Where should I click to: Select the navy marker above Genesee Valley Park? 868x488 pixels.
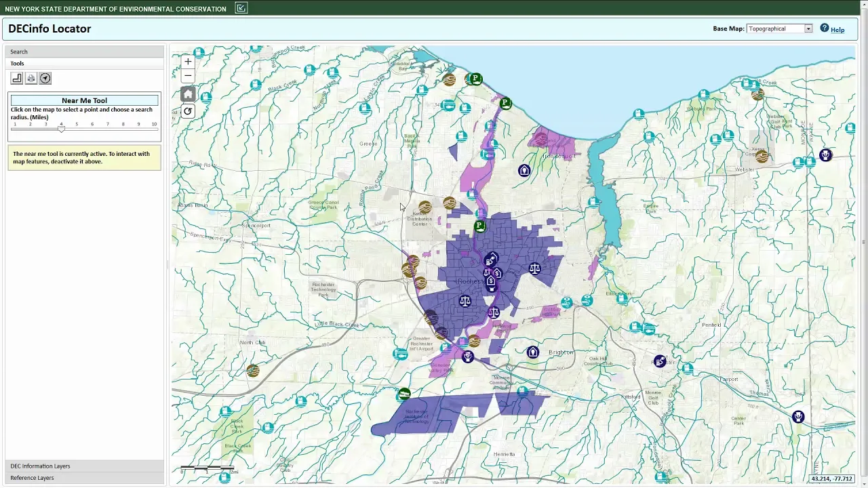pyautogui.click(x=468, y=357)
